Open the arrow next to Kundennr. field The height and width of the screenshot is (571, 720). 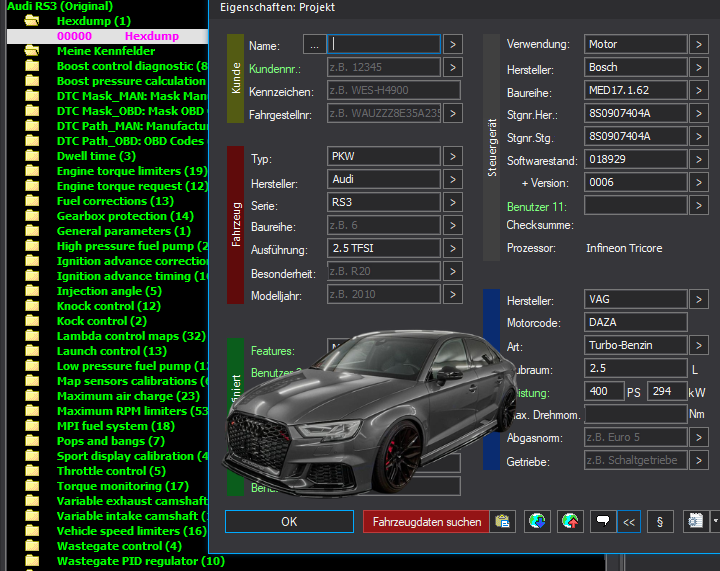coord(453,67)
